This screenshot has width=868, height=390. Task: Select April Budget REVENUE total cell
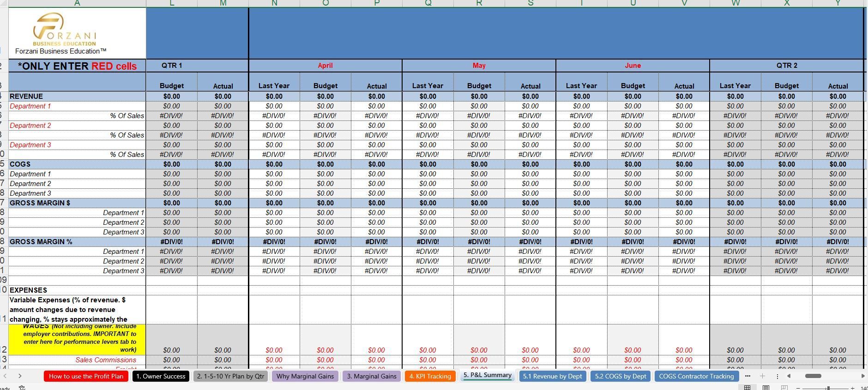coord(325,96)
